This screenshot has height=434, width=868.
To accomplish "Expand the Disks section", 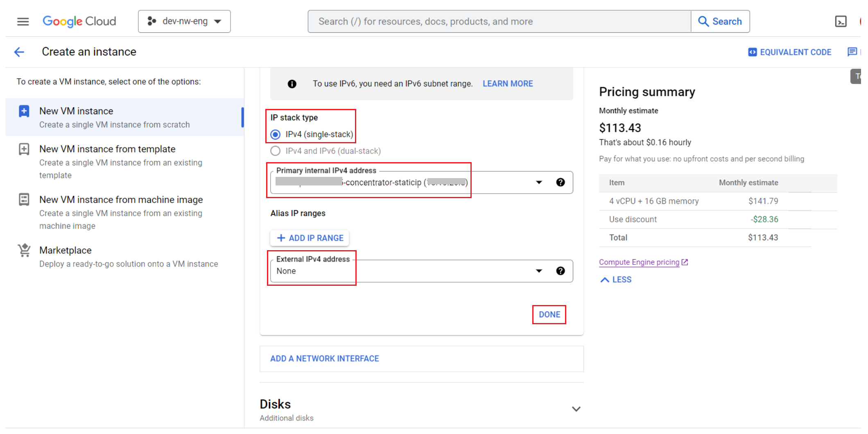I will tap(576, 409).
